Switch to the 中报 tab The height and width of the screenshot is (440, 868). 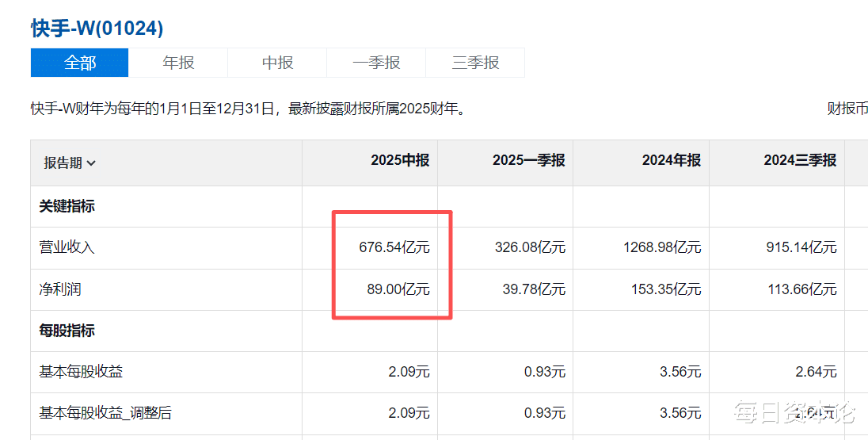tap(277, 63)
